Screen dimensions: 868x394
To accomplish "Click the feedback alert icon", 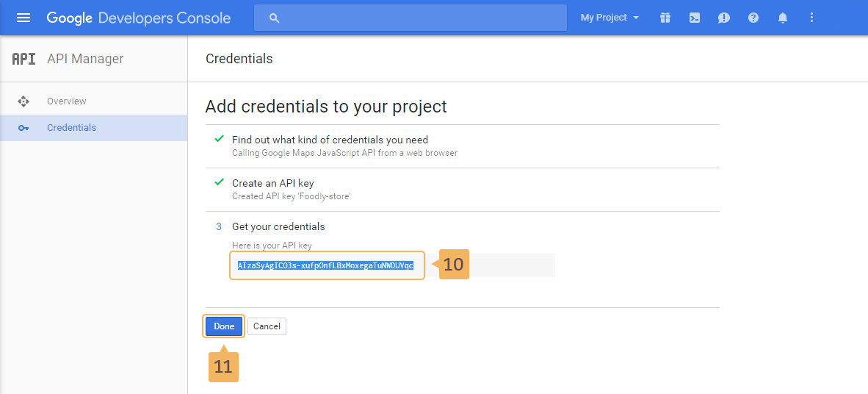I will 724,18.
